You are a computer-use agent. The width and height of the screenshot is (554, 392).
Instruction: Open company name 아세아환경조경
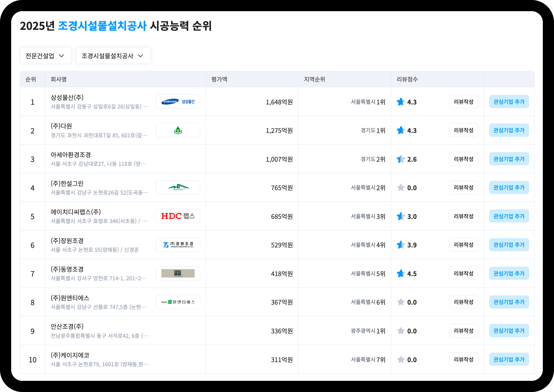pyautogui.click(x=71, y=155)
